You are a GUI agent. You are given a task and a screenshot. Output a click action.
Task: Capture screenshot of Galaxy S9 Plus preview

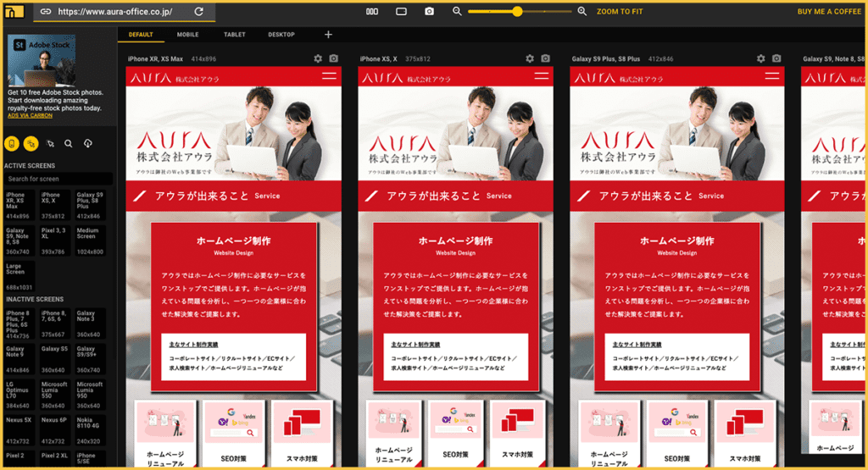pyautogui.click(x=775, y=58)
